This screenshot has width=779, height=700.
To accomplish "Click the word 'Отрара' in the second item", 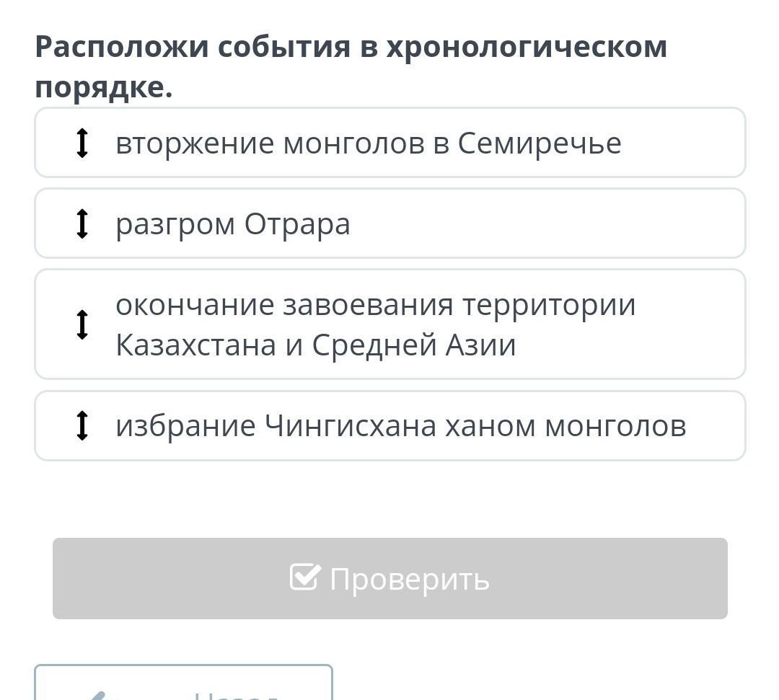I will [296, 224].
